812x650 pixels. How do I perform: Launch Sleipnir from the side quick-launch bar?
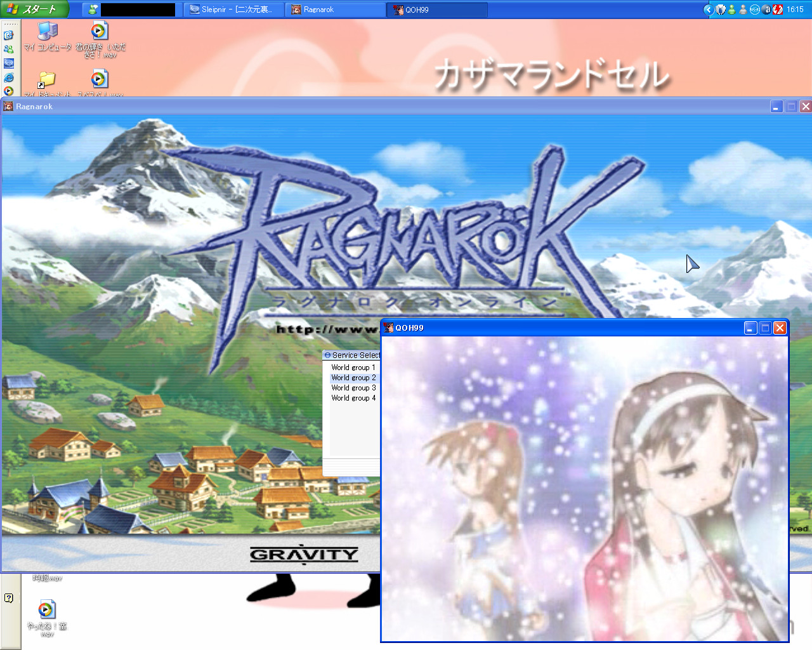(x=9, y=63)
